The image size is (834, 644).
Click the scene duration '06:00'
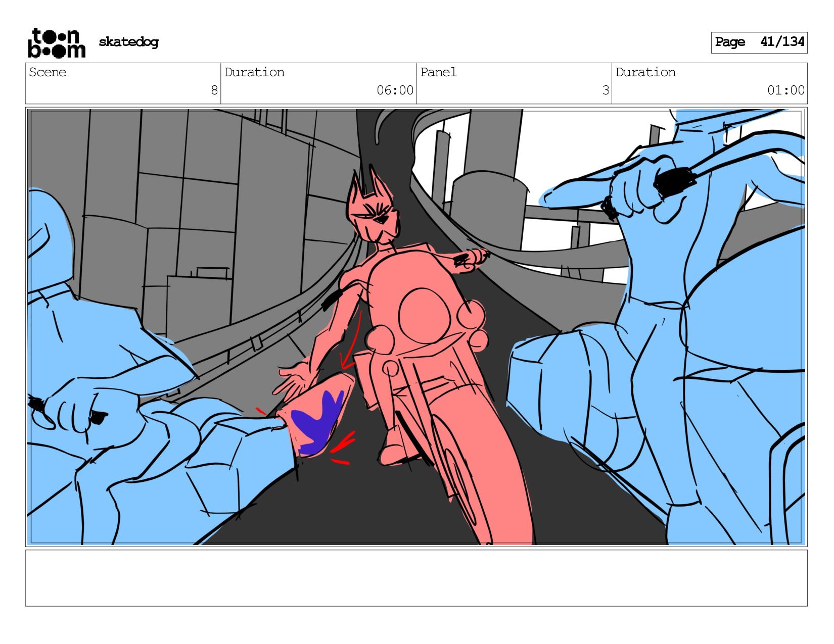[395, 90]
